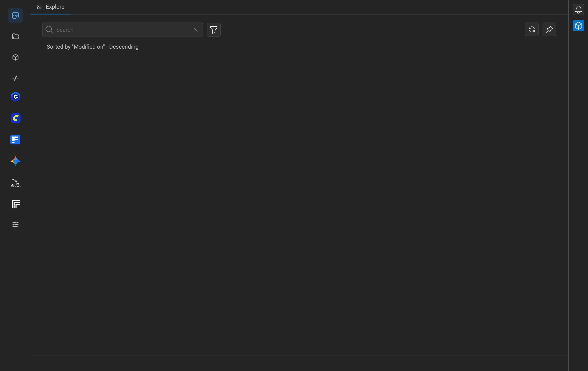Click the colorful four-point star icon
The width and height of the screenshot is (588, 371).
point(15,161)
